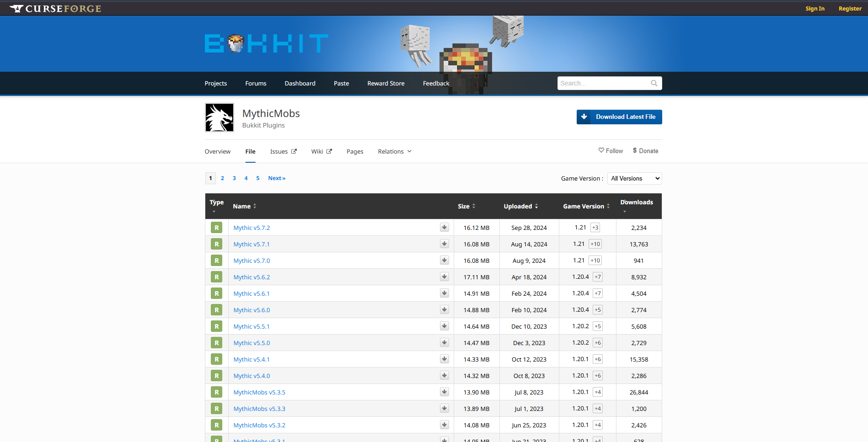Open the Wiki external link tab

click(321, 151)
